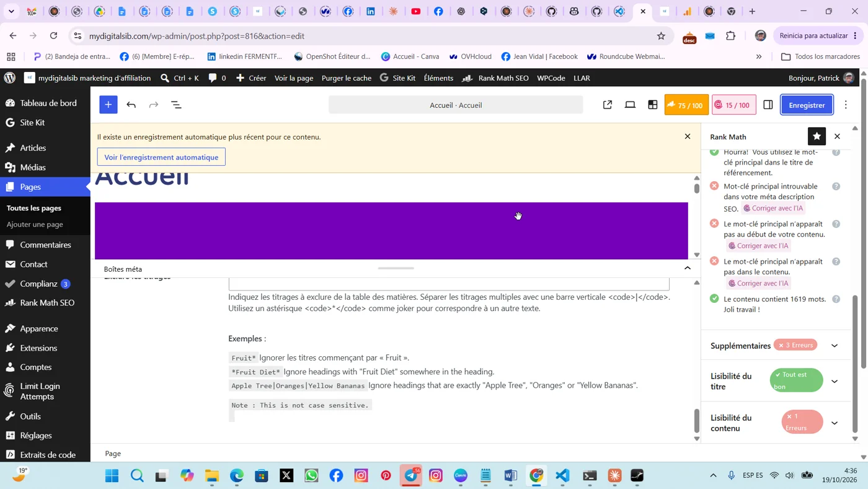
Task: Open the document overview list icon
Action: pyautogui.click(x=176, y=105)
